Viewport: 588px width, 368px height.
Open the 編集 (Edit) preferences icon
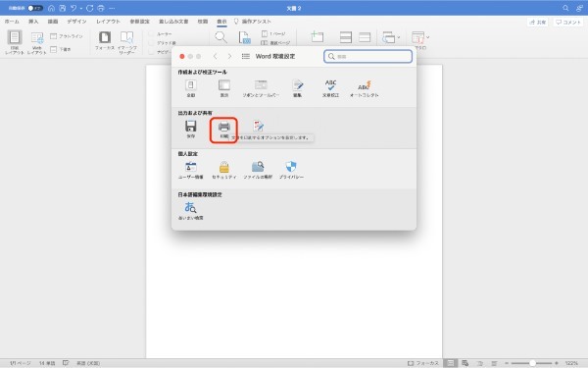(297, 85)
